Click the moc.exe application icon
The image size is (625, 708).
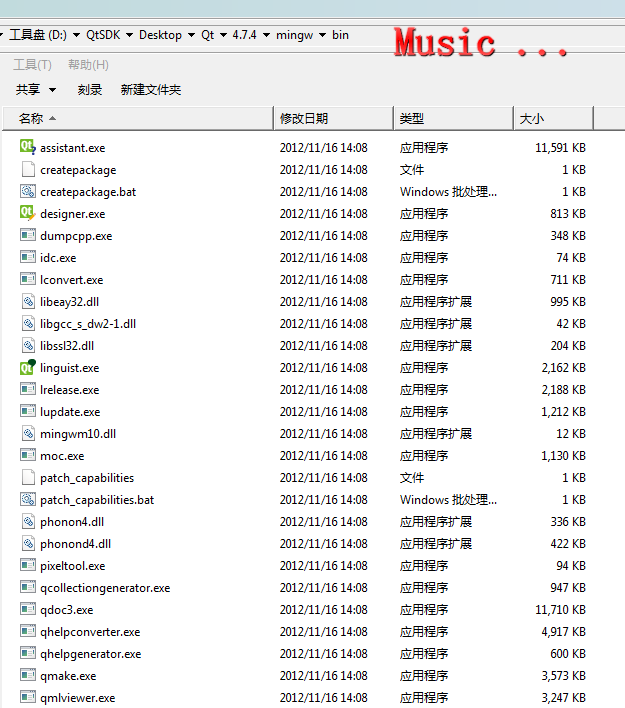point(28,455)
